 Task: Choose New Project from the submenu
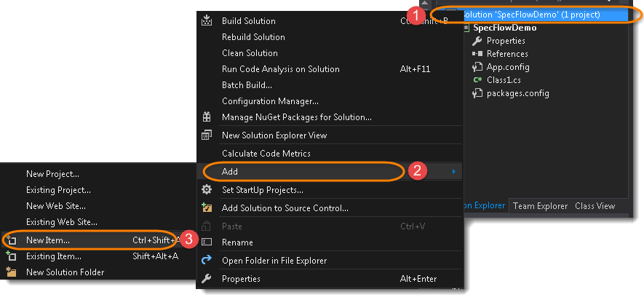coord(52,174)
